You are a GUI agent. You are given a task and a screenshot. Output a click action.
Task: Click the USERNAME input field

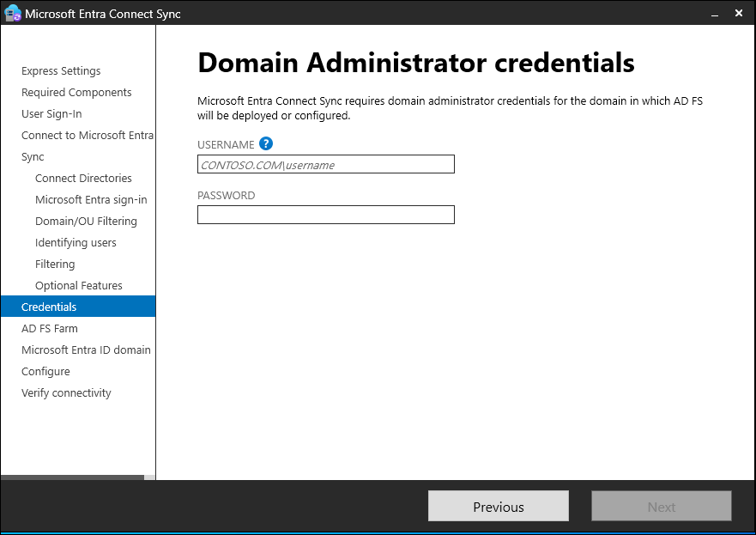[x=325, y=165]
